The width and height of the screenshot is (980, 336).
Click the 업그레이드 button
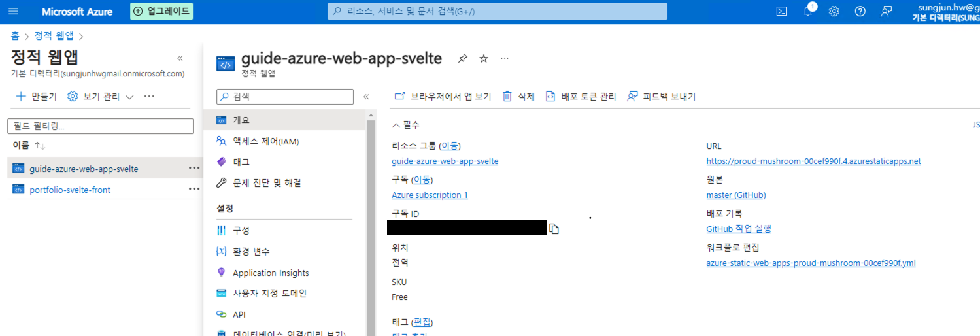click(161, 11)
